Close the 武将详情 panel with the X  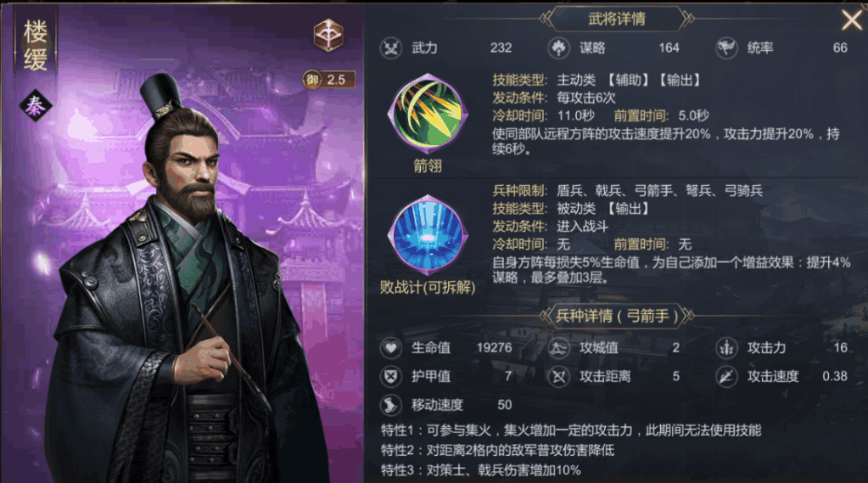(x=853, y=20)
